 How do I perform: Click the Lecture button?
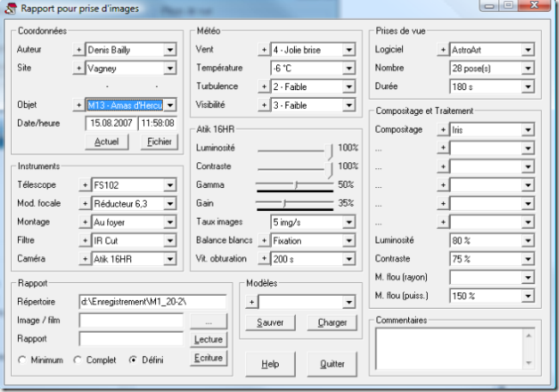(x=208, y=340)
